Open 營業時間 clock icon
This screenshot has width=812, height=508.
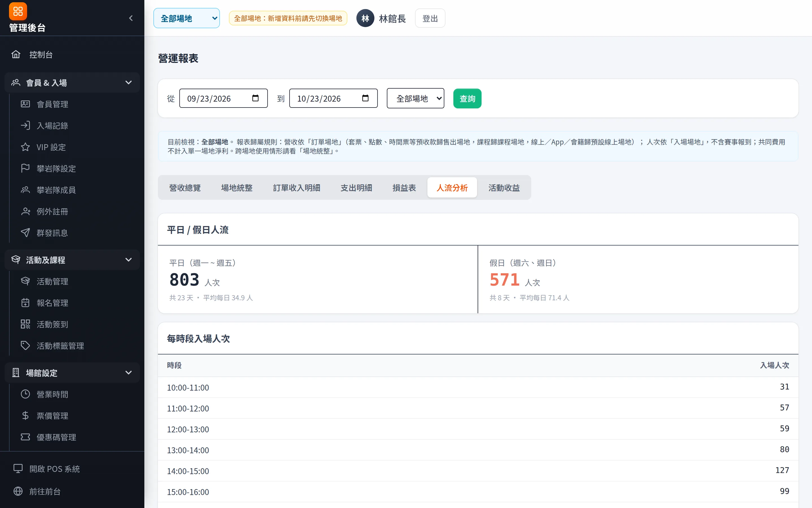pyautogui.click(x=25, y=394)
